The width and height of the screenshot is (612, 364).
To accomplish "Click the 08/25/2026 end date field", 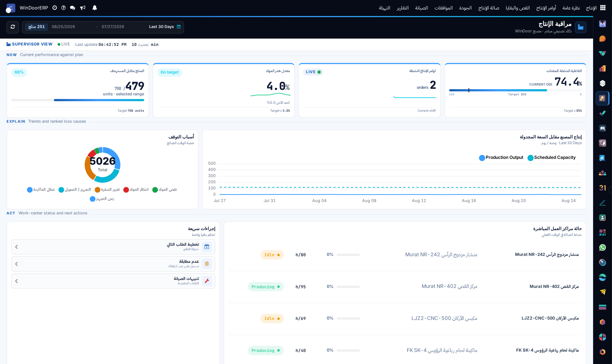I will point(63,27).
